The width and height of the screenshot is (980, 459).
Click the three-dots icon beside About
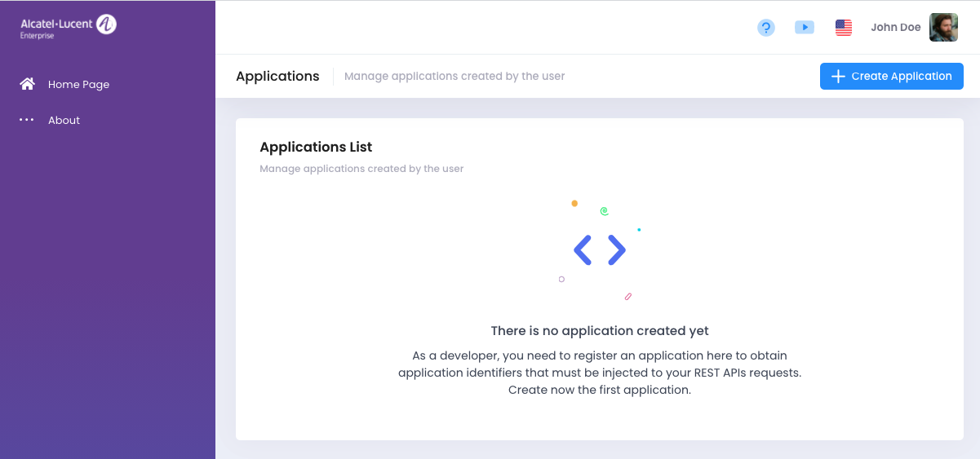[x=27, y=120]
